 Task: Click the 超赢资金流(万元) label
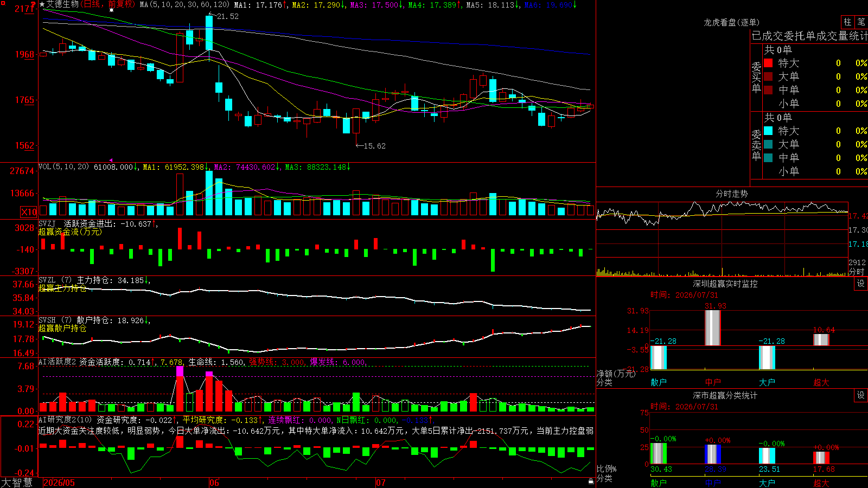(70, 232)
